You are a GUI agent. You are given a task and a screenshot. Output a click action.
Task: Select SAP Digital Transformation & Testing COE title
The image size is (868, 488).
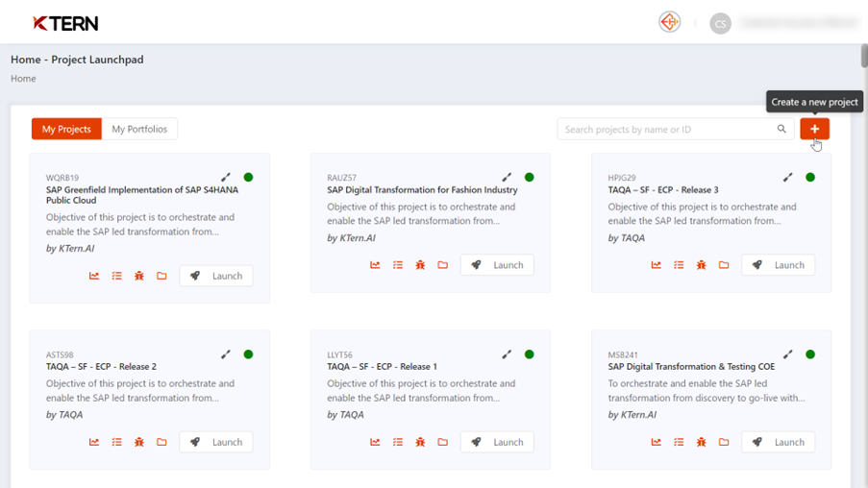pyautogui.click(x=691, y=366)
